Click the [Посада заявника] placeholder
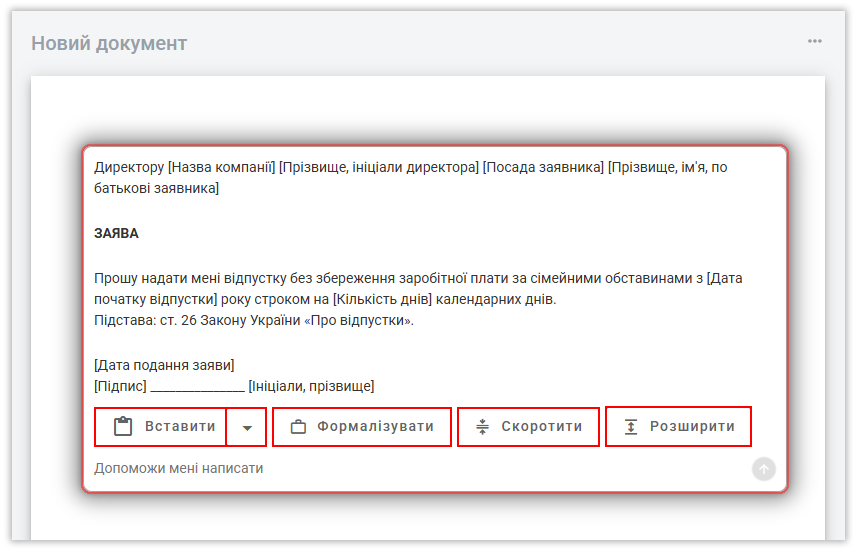 [543, 167]
